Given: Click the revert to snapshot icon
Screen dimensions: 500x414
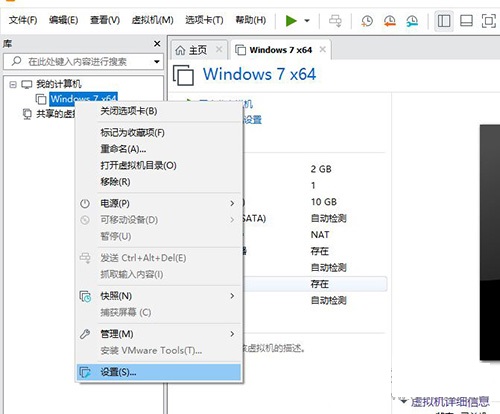Looking at the screenshot, I should click(x=389, y=21).
